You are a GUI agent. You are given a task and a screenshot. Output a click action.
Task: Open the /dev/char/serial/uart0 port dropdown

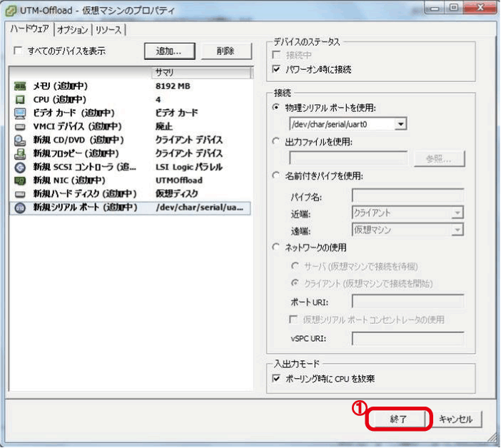click(x=400, y=124)
